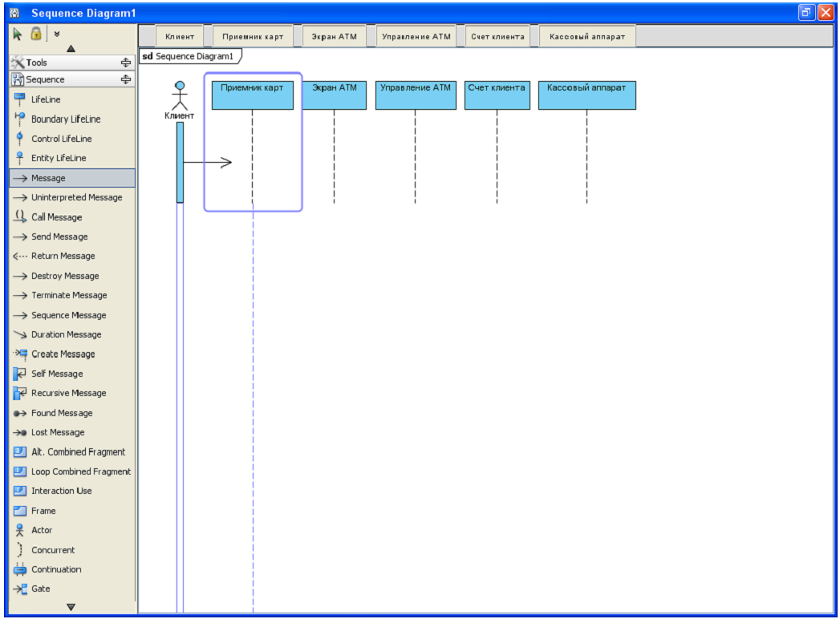Image resolution: width=840 pixels, height=619 pixels.
Task: Select the Loop Combined Fragment tool
Action: point(72,471)
